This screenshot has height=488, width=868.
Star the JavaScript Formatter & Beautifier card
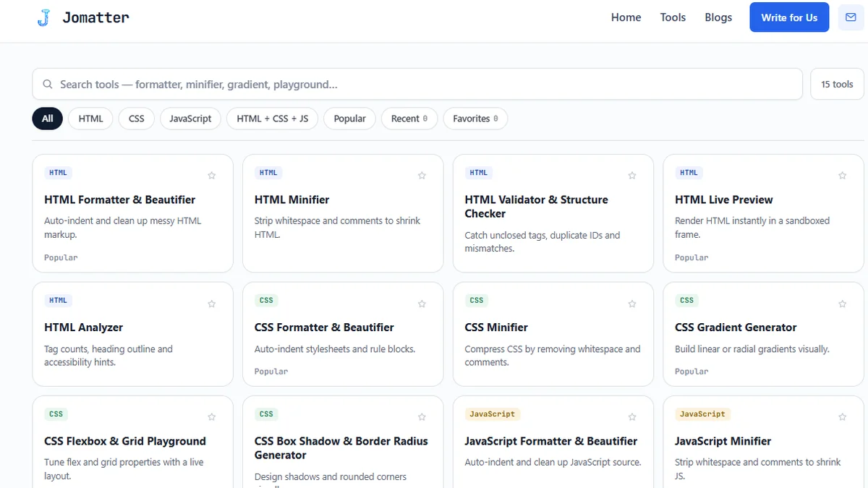(x=632, y=417)
